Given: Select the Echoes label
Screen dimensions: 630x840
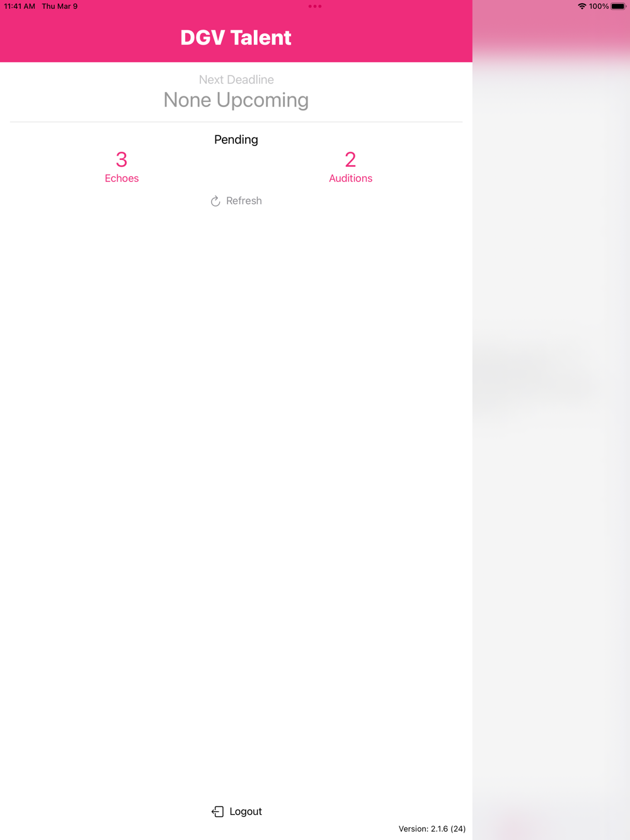Looking at the screenshot, I should (x=122, y=178).
